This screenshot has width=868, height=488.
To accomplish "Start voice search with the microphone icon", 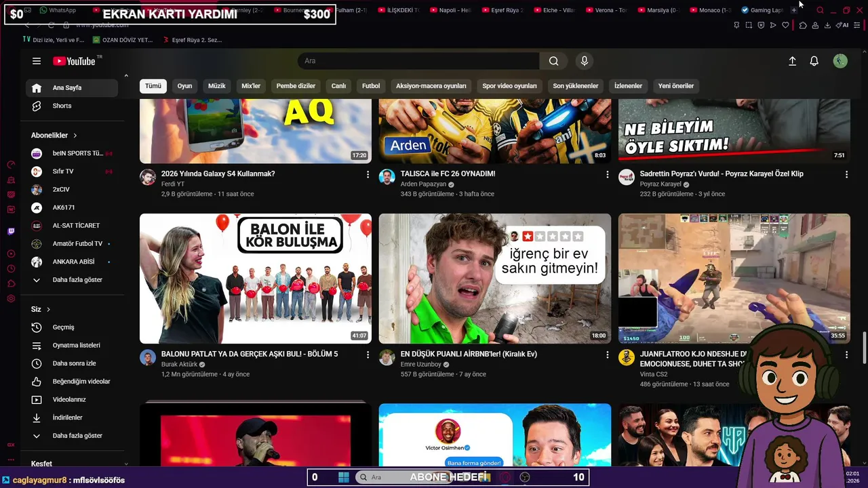I will point(585,61).
